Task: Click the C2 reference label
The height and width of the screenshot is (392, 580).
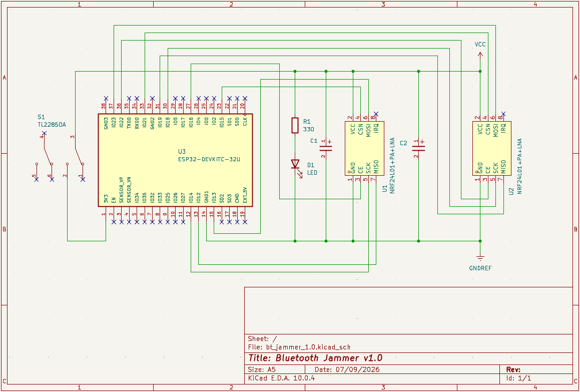Action: 403,143
